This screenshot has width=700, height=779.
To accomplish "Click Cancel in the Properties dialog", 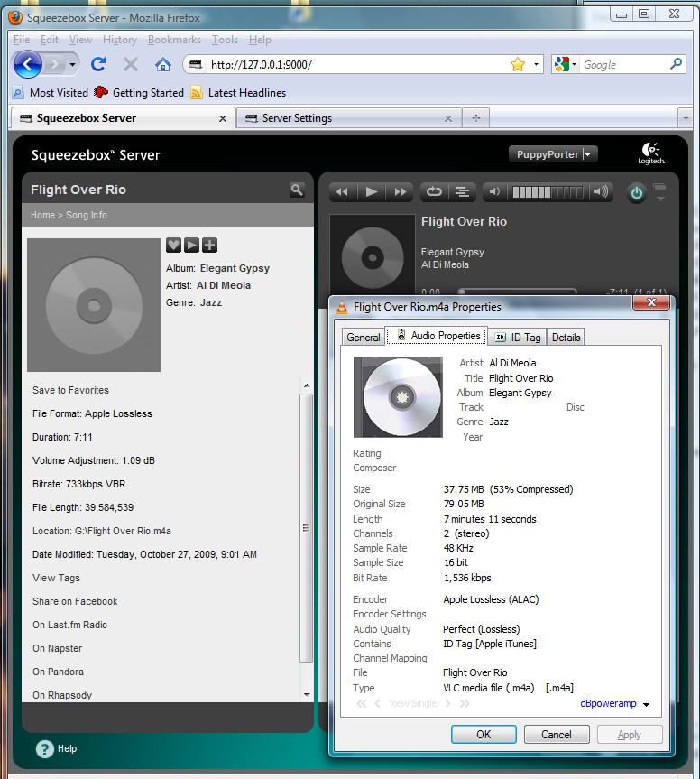I will 557,734.
